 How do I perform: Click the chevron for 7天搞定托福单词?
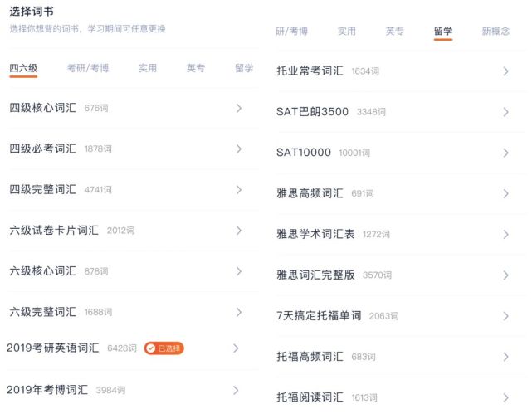coord(505,316)
